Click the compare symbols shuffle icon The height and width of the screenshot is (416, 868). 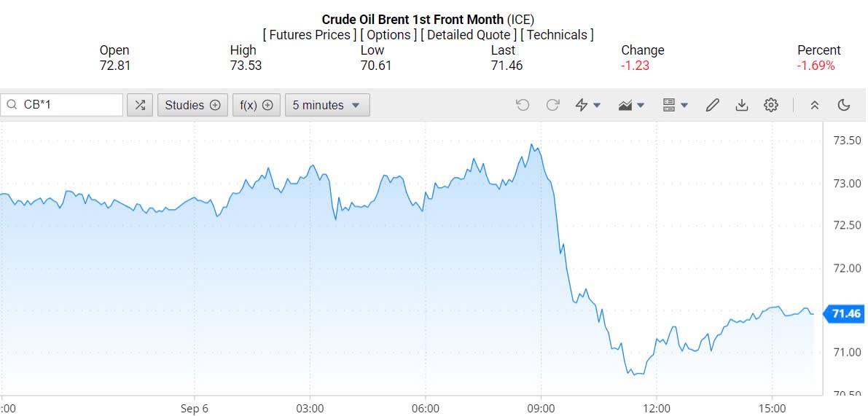click(x=140, y=105)
